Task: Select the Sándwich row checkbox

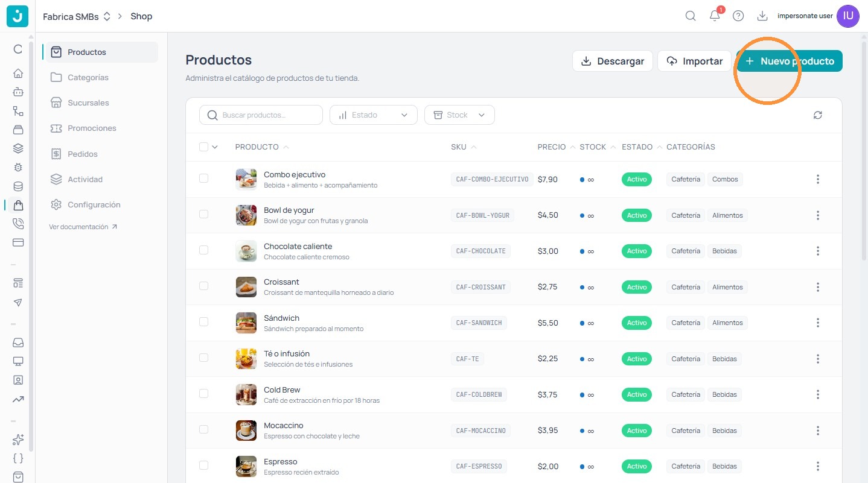Action: (x=203, y=322)
